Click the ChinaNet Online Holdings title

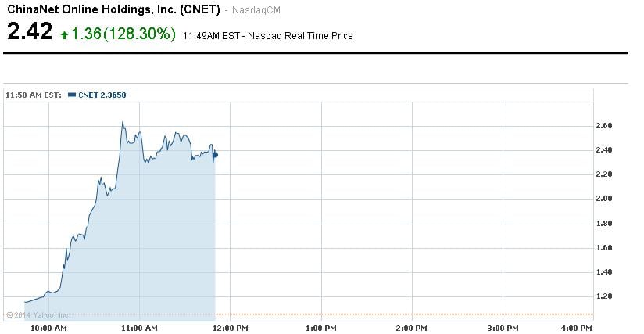pyautogui.click(x=113, y=9)
